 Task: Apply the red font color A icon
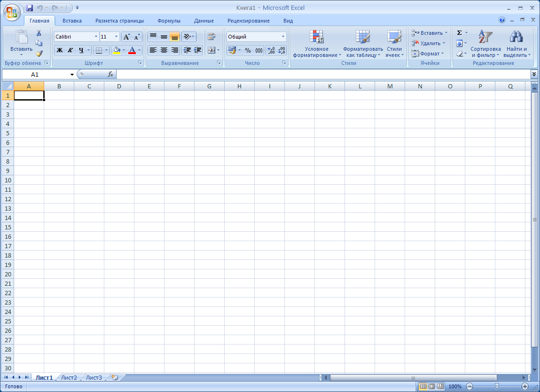(132, 50)
